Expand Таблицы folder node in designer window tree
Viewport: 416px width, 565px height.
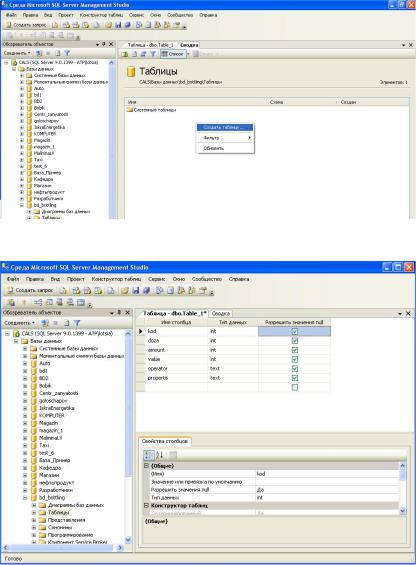(34, 512)
